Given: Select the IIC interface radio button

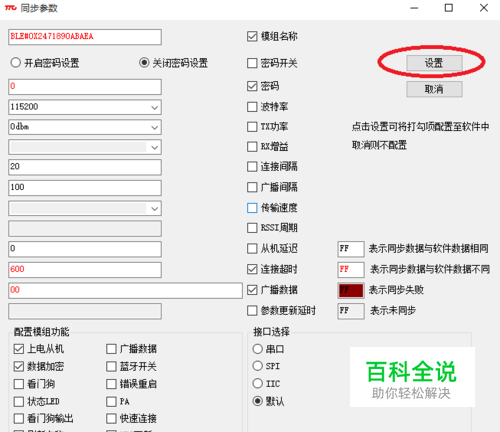Looking at the screenshot, I should tap(257, 383).
